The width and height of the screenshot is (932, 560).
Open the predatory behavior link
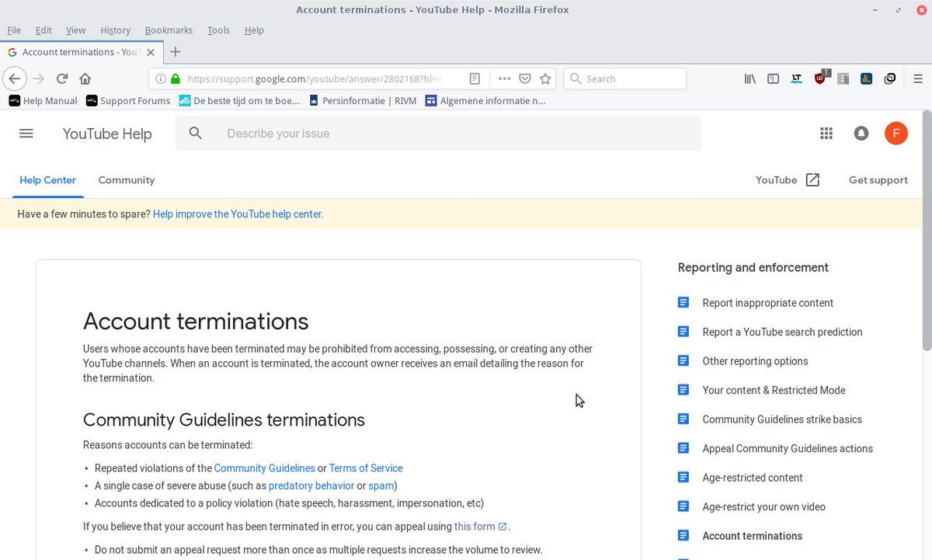(x=311, y=486)
